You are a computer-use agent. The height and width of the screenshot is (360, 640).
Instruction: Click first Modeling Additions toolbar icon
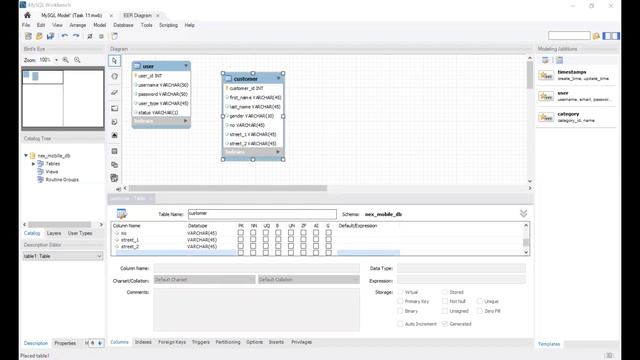[x=545, y=60]
